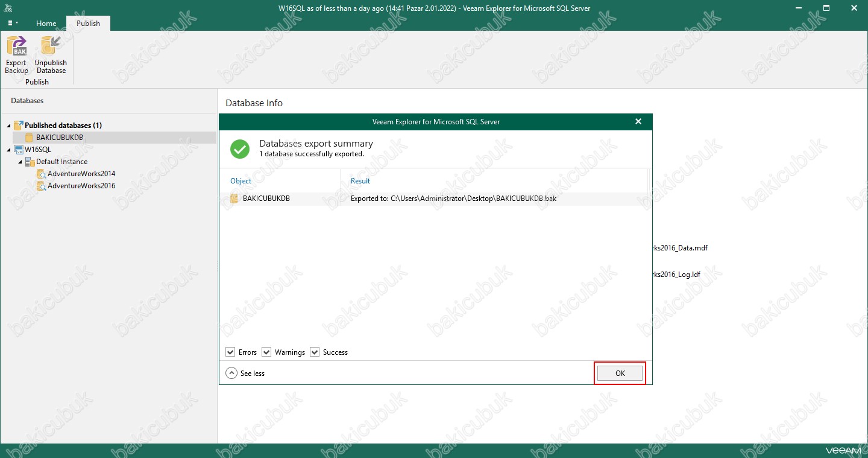Select the AdventureWorks2014 database
The height and width of the screenshot is (458, 868).
click(81, 174)
